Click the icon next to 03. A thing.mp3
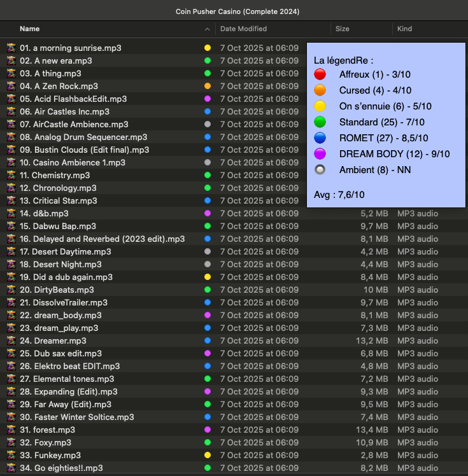This screenshot has height=476, width=468. click(11, 73)
